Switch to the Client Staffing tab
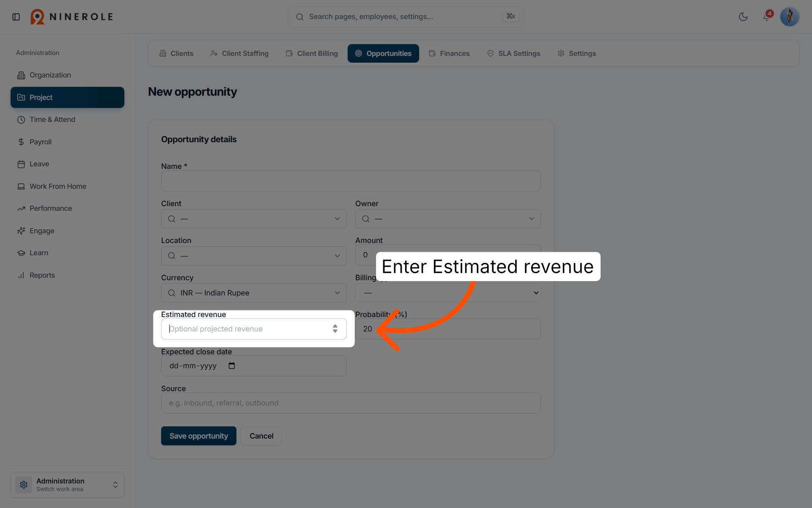Image resolution: width=812 pixels, height=508 pixels. 239,53
